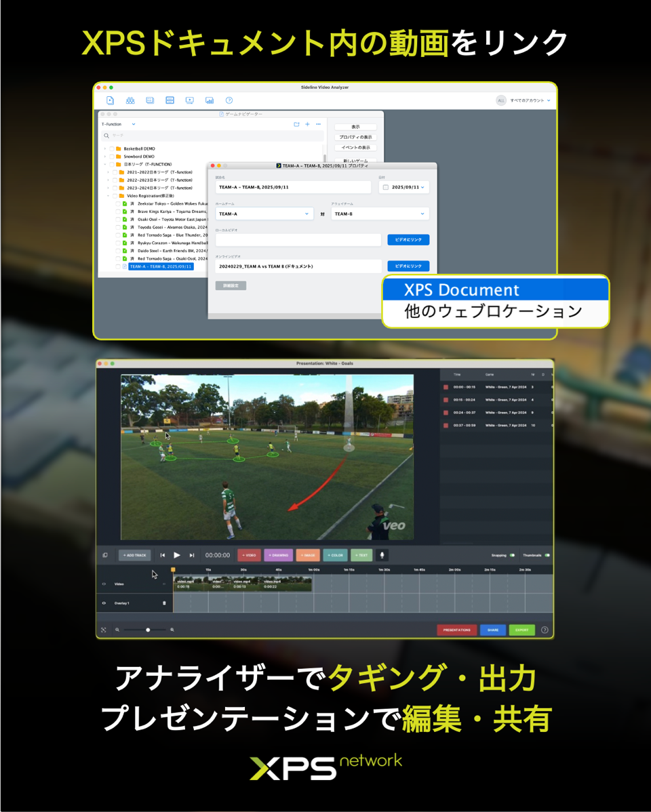Check the Snowbord DEMO folder checkbox
The image size is (651, 812).
[111, 157]
